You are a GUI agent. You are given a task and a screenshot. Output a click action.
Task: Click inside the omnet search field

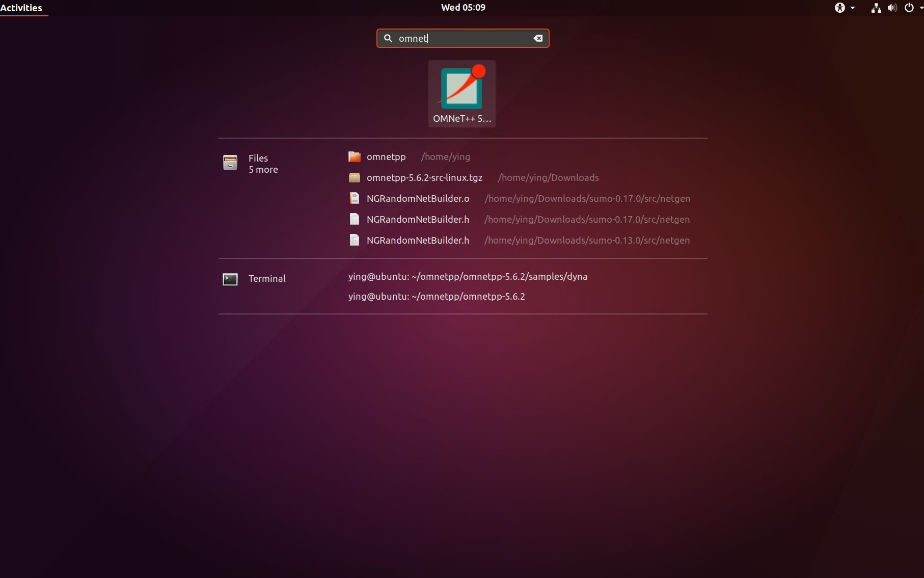coord(458,38)
